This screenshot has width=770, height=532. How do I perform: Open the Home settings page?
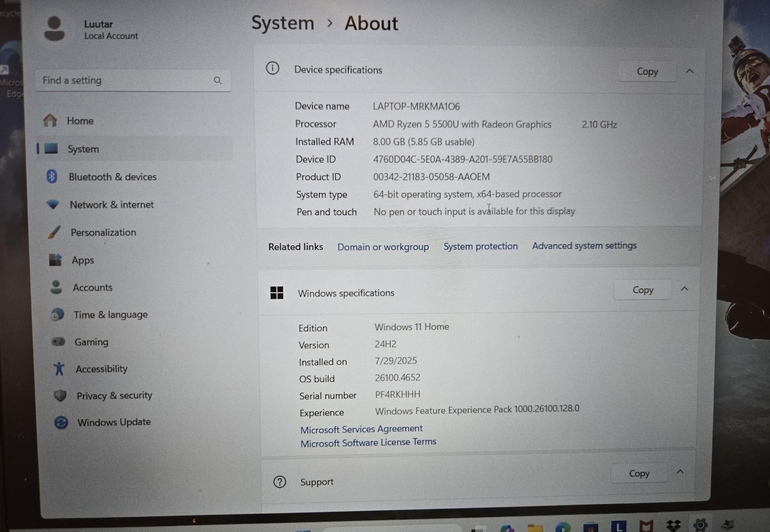pos(80,121)
